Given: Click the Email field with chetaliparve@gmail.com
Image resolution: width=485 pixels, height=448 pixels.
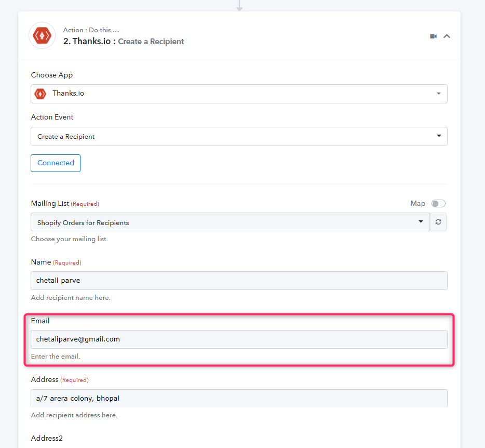Looking at the screenshot, I should 239,339.
